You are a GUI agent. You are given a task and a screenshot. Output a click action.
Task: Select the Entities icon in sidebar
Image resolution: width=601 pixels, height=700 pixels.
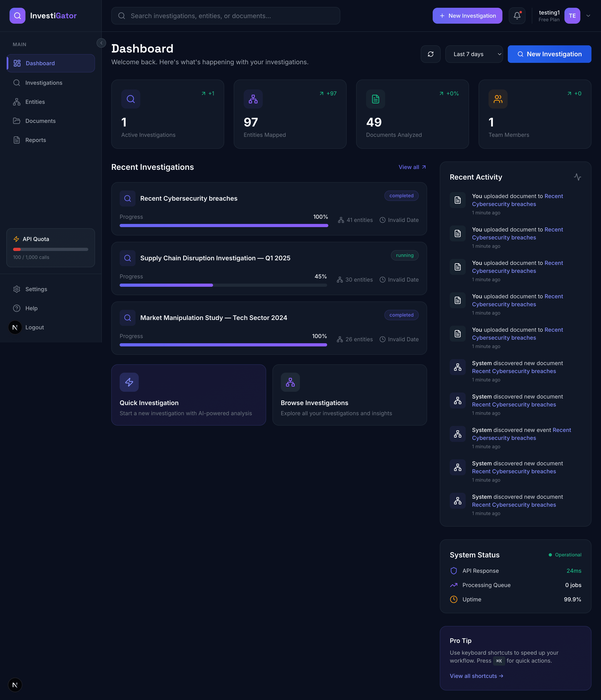point(16,102)
